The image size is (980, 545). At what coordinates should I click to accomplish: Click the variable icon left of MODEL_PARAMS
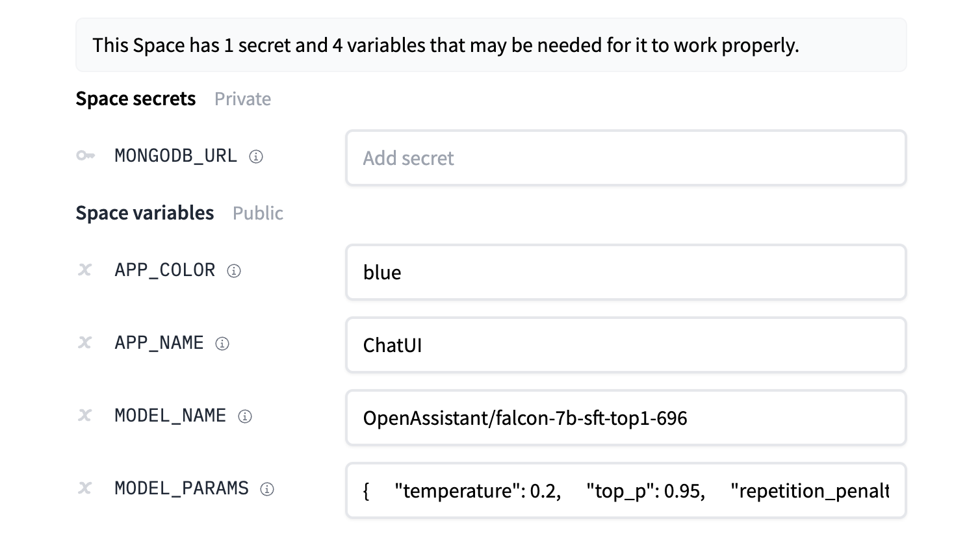coord(85,488)
